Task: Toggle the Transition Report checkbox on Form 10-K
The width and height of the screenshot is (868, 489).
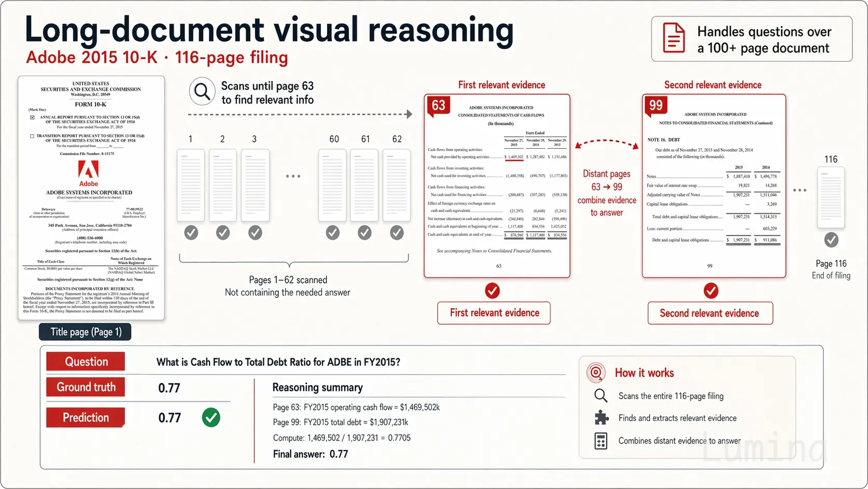Action: (x=32, y=136)
